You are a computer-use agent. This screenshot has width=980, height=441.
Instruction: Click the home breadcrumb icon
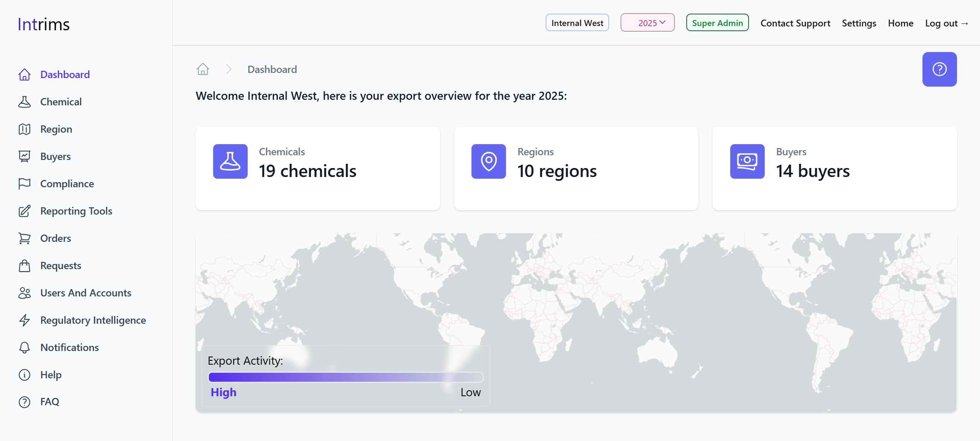(x=203, y=69)
